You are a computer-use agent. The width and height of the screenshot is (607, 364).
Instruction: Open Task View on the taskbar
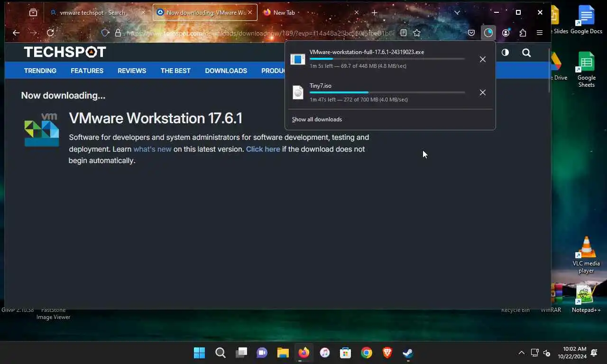(242, 353)
